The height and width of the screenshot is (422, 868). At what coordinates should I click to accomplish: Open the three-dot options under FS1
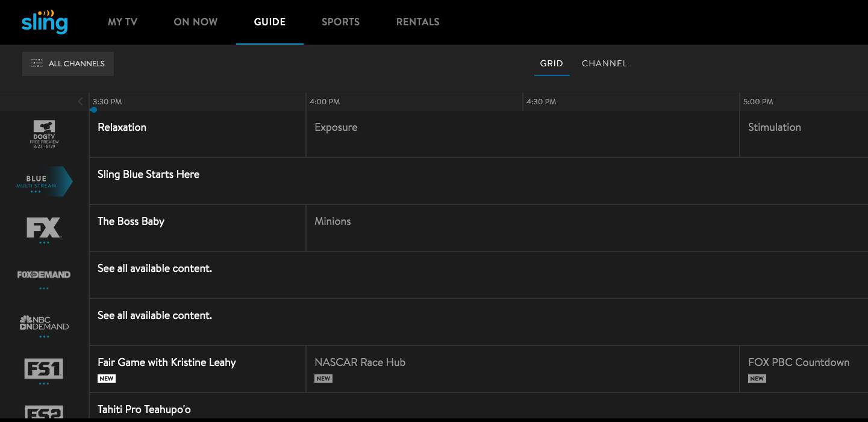(x=43, y=382)
